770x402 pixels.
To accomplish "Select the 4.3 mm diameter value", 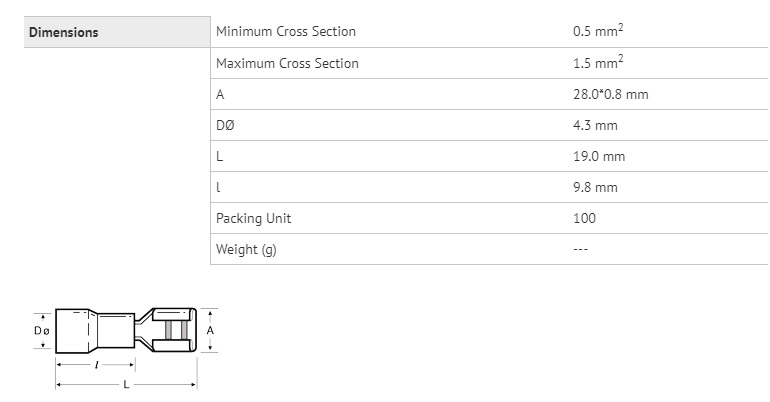I will pos(595,125).
